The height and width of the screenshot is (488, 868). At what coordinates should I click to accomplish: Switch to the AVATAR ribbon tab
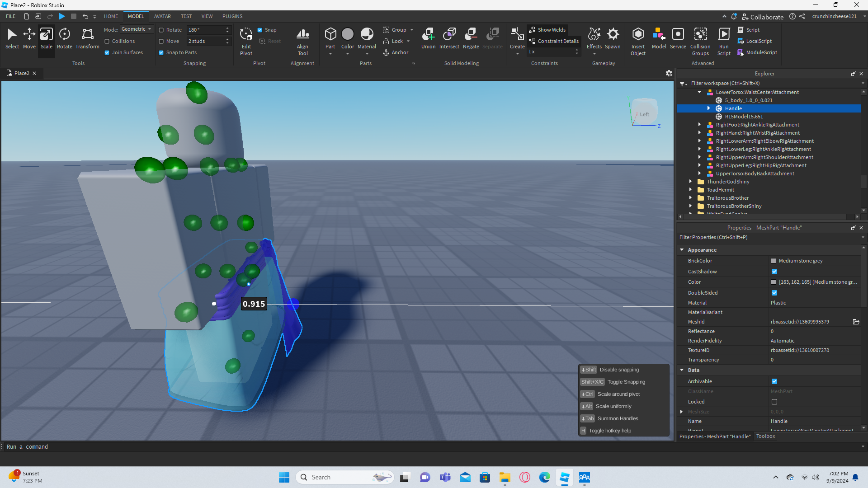click(162, 16)
